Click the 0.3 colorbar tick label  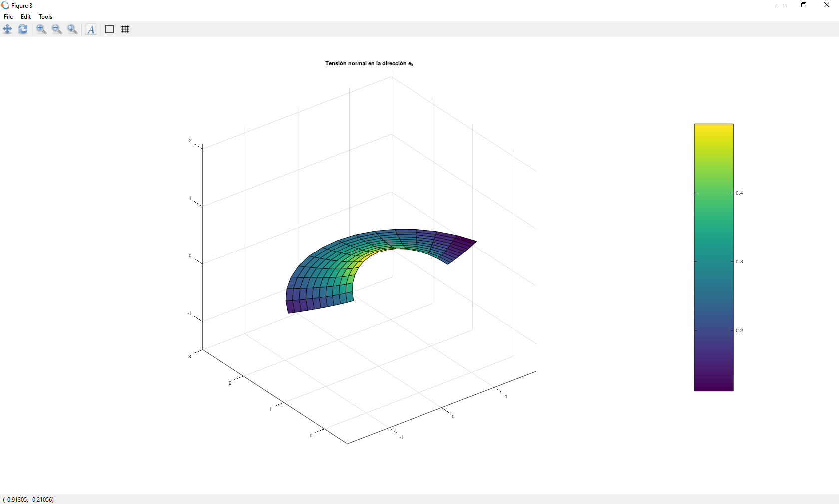coord(739,262)
